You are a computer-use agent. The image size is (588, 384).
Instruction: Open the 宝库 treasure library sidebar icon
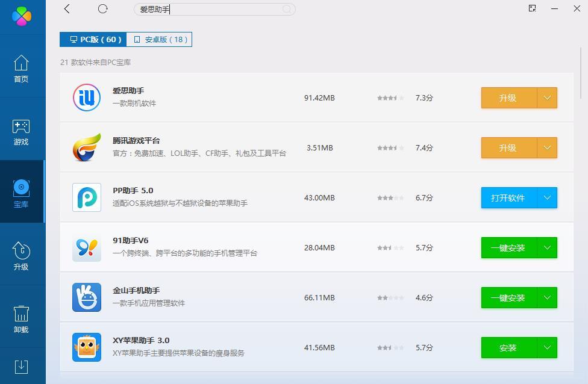click(x=22, y=193)
